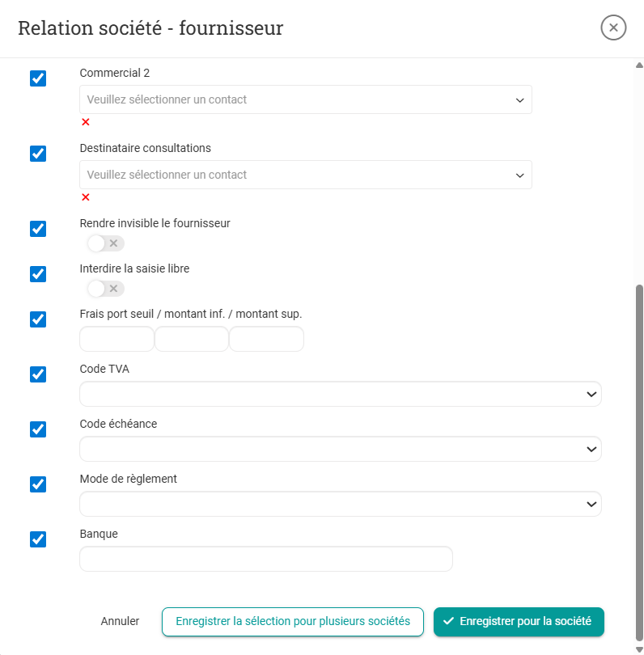This screenshot has height=655, width=644.
Task: Click the Annuler link
Action: coord(120,622)
